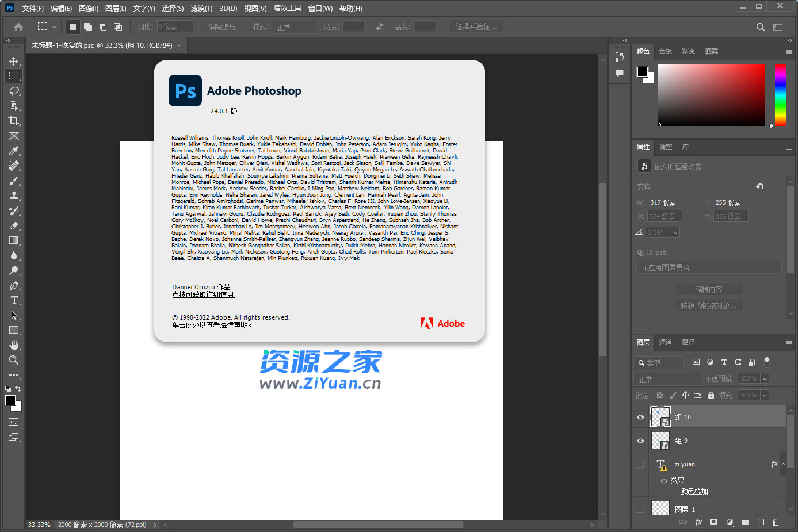The image size is (798, 532).
Task: Select the Move tool
Action: pos(14,60)
